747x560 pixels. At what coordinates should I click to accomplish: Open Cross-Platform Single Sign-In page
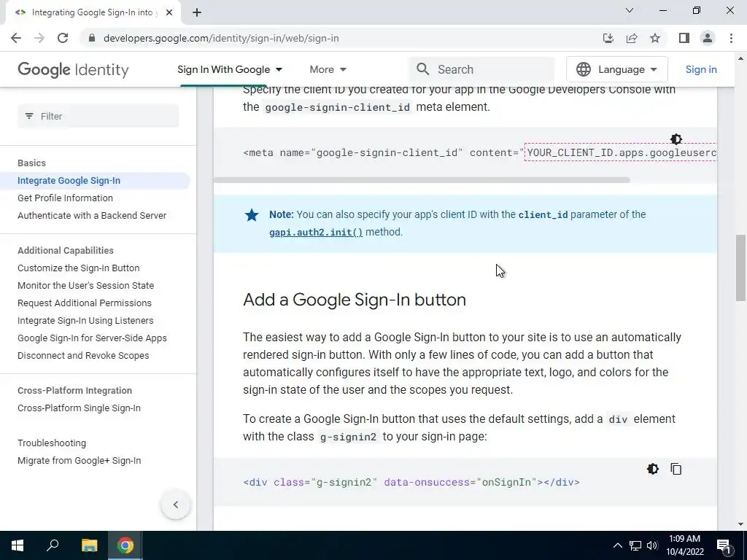coord(79,408)
